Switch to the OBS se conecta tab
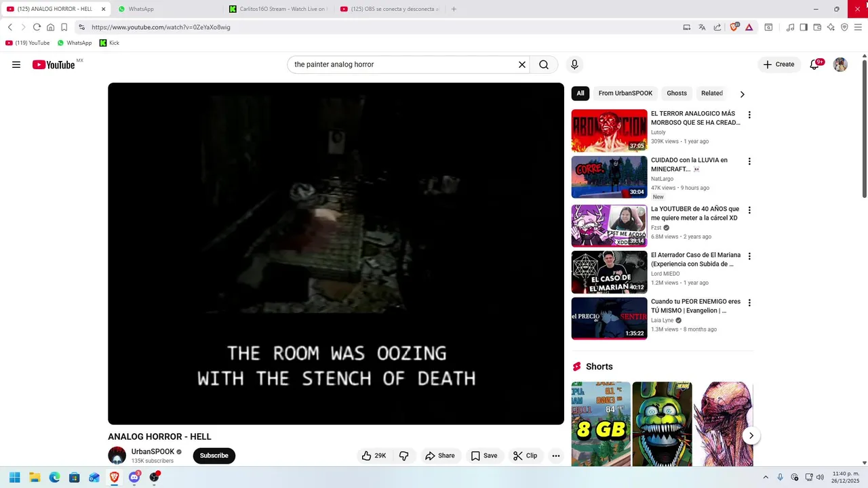 (x=390, y=9)
